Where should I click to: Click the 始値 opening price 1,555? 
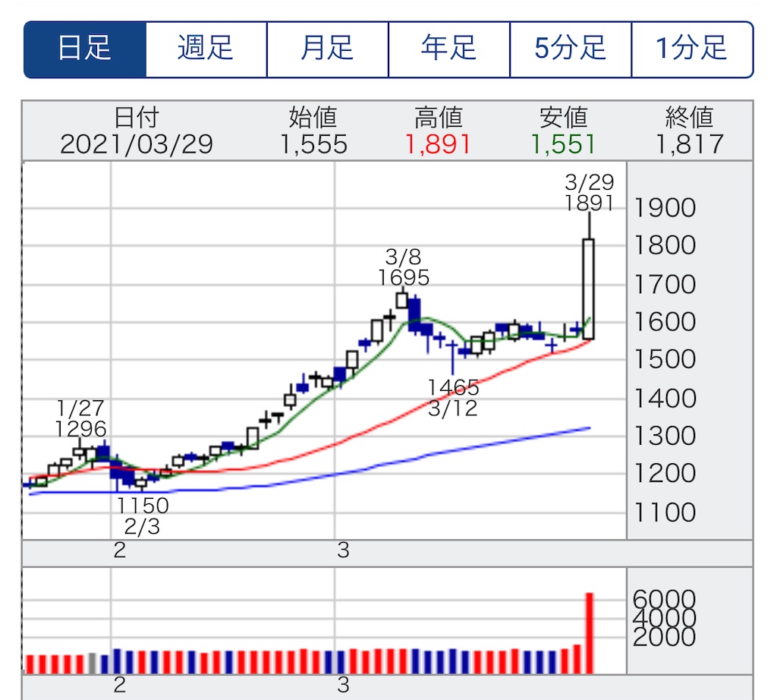click(313, 144)
